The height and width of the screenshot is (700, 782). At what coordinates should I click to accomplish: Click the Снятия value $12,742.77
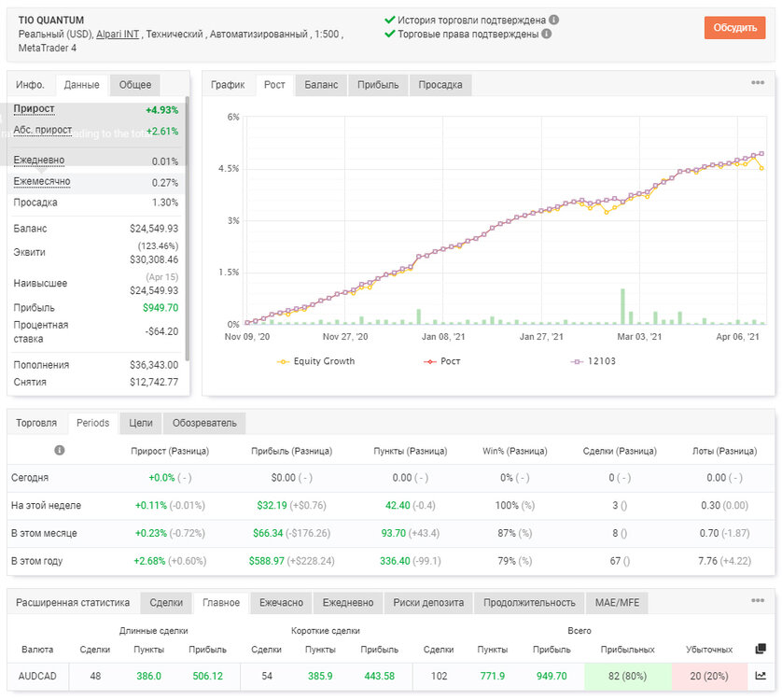tap(154, 382)
